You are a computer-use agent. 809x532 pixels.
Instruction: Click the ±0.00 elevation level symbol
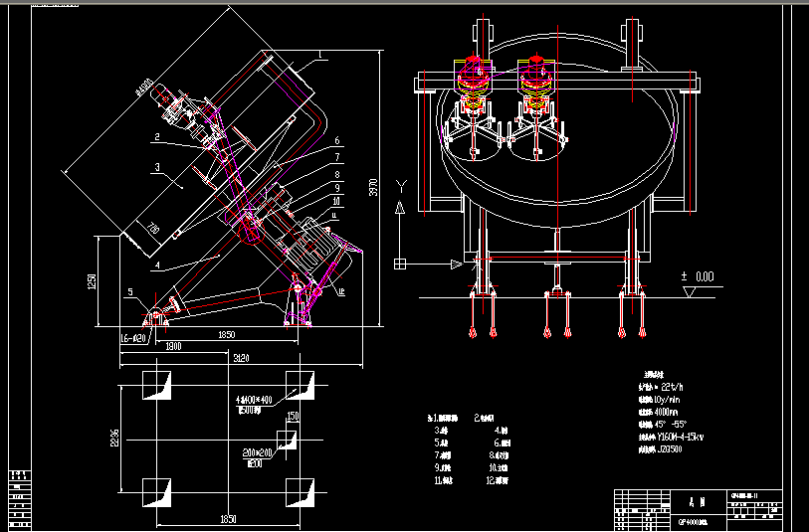click(697, 276)
